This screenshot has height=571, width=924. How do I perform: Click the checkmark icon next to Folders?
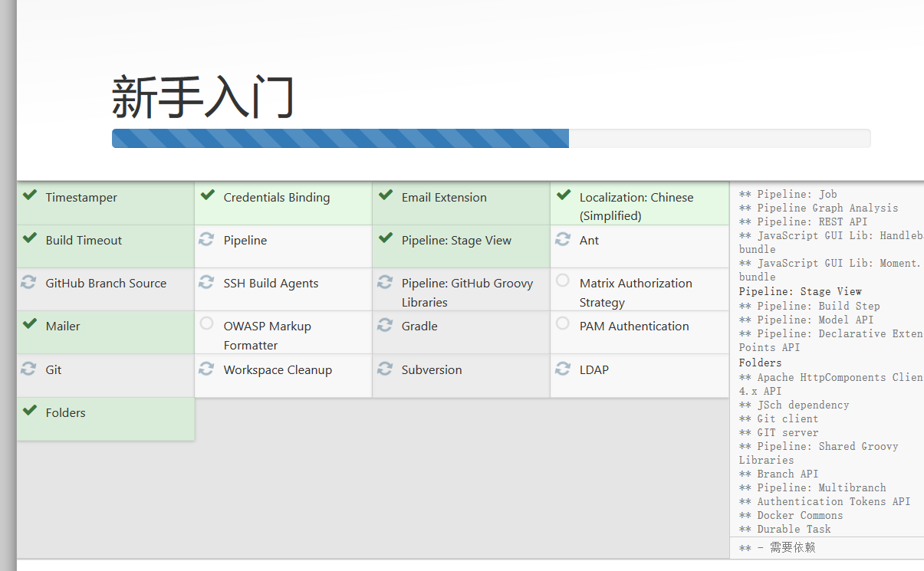(x=29, y=411)
